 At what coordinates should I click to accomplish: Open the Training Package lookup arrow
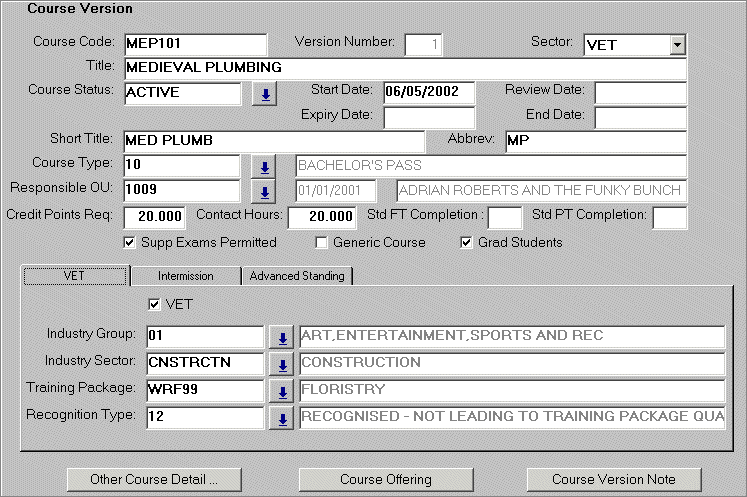[282, 390]
